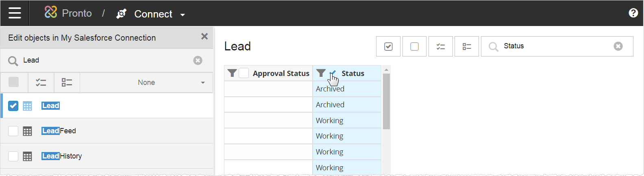Click the checked-items list icon in left panel
The image size is (644, 176).
[41, 83]
